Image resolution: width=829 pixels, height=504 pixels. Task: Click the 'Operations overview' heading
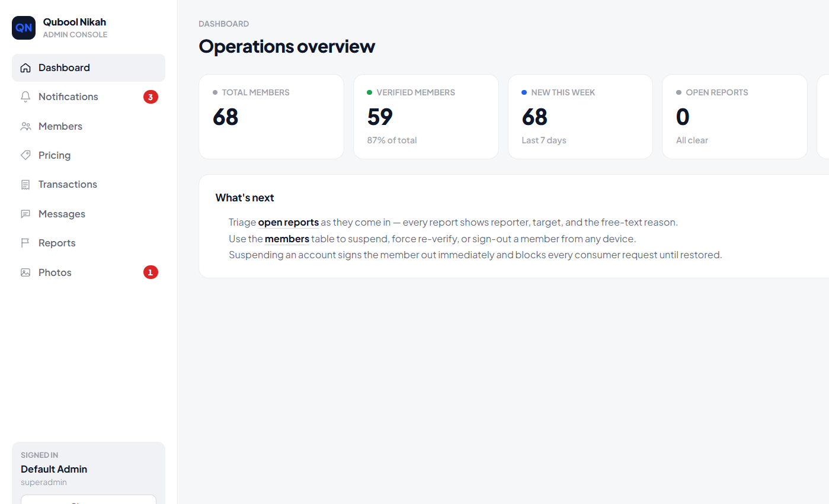click(x=287, y=46)
